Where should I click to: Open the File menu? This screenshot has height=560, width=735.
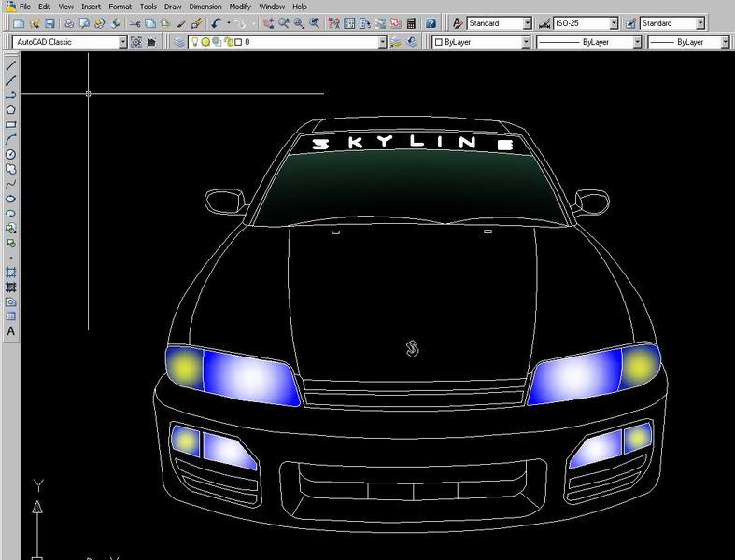(25, 7)
